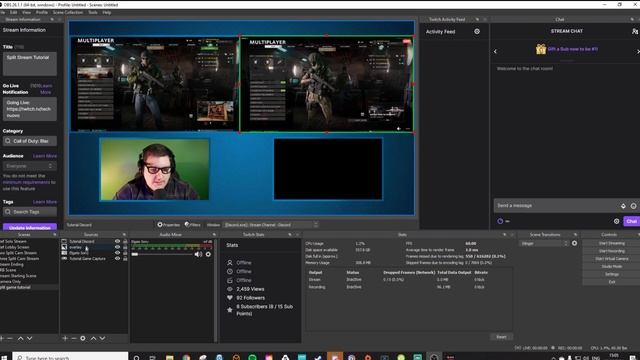The width and height of the screenshot is (640, 360).
Task: Open the Tools menu
Action: [93, 13]
